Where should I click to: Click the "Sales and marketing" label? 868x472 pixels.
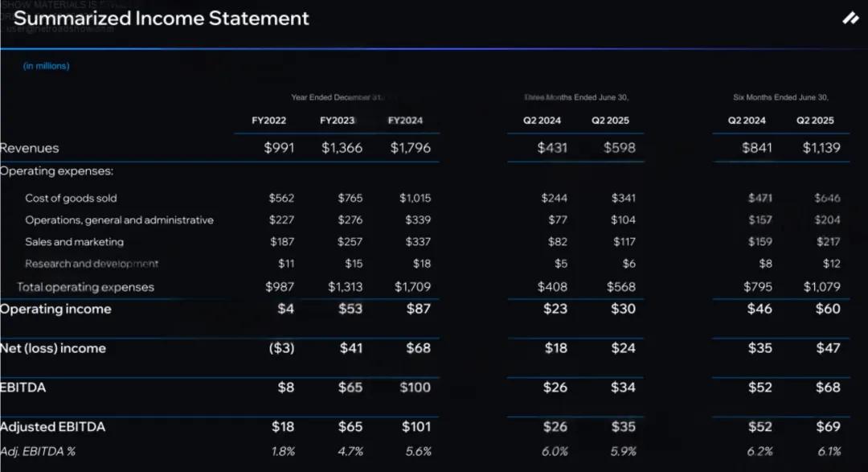point(74,242)
